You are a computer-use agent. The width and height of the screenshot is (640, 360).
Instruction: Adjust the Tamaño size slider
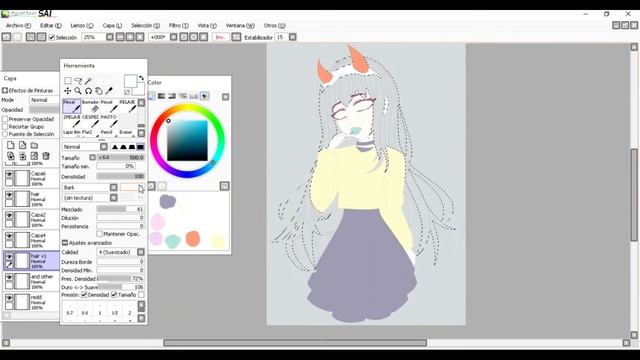(x=120, y=158)
